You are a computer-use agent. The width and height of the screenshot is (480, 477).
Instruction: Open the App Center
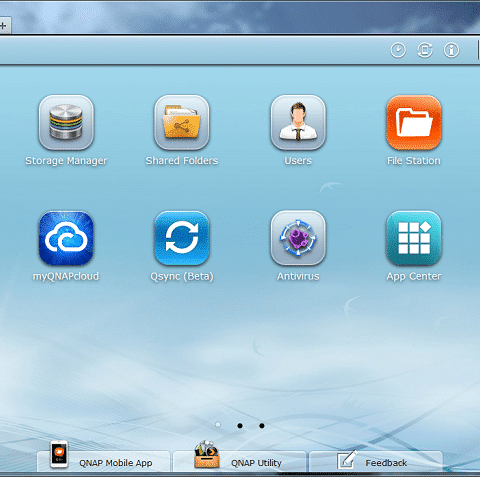click(x=414, y=238)
